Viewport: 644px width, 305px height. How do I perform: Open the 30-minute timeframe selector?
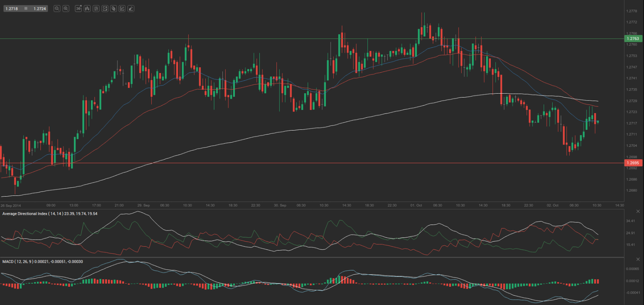pyautogui.click(x=78, y=9)
